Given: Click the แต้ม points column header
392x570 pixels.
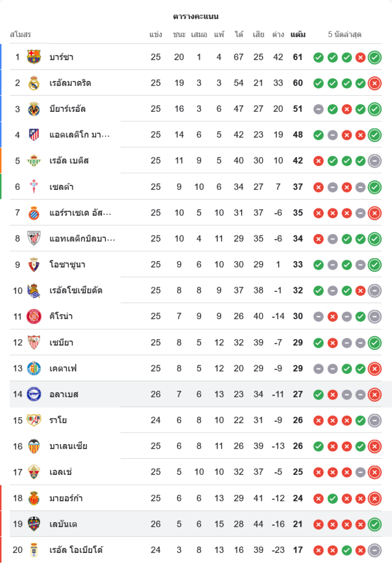Looking at the screenshot, I should (297, 34).
